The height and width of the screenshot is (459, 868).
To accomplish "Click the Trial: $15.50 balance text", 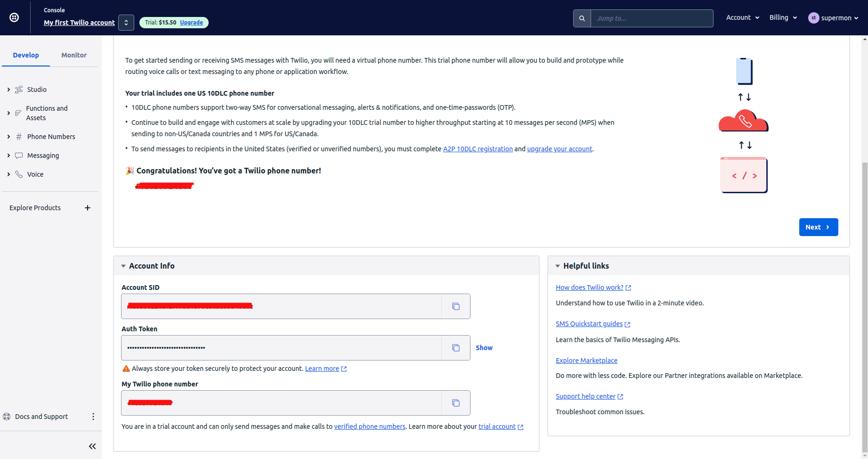I will [161, 23].
